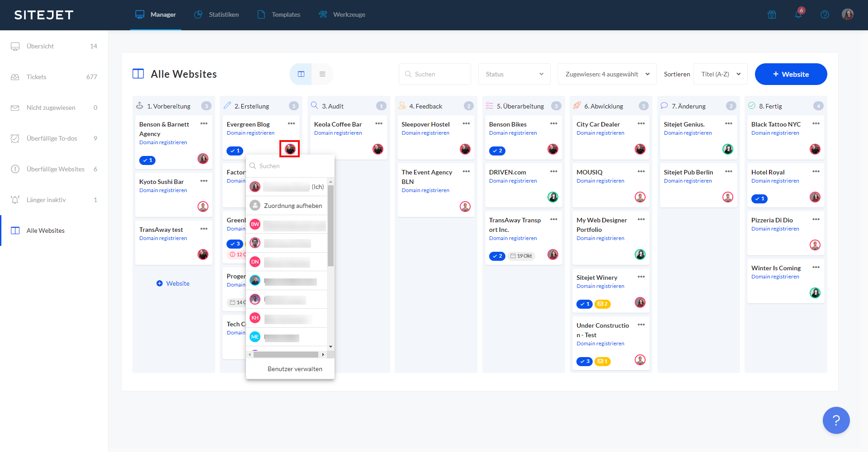The height and width of the screenshot is (452, 868).
Task: Click assignee avatar on Kyoto Sushi Bar card
Action: coord(203,207)
